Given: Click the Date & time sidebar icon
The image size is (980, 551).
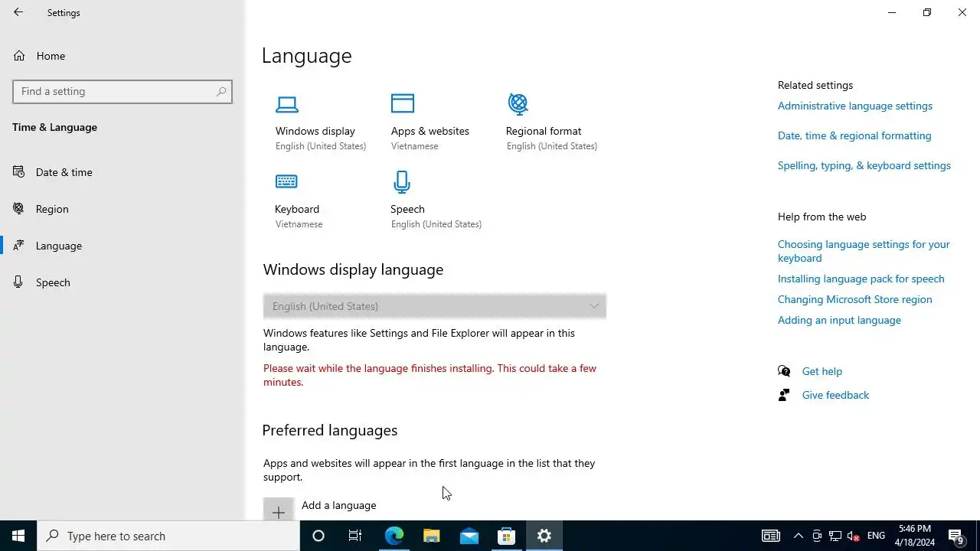Looking at the screenshot, I should click(19, 172).
